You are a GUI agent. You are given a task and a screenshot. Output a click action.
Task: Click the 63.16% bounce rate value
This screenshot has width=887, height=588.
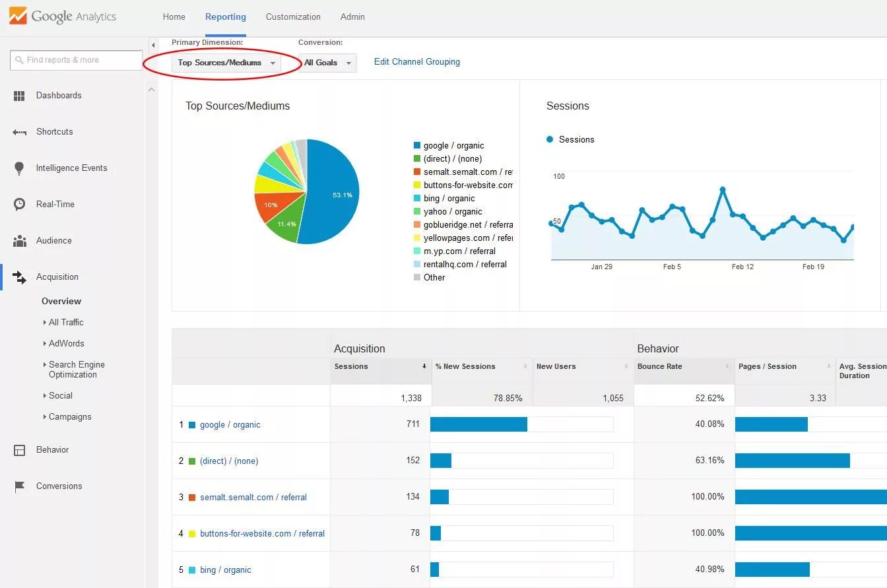point(709,461)
